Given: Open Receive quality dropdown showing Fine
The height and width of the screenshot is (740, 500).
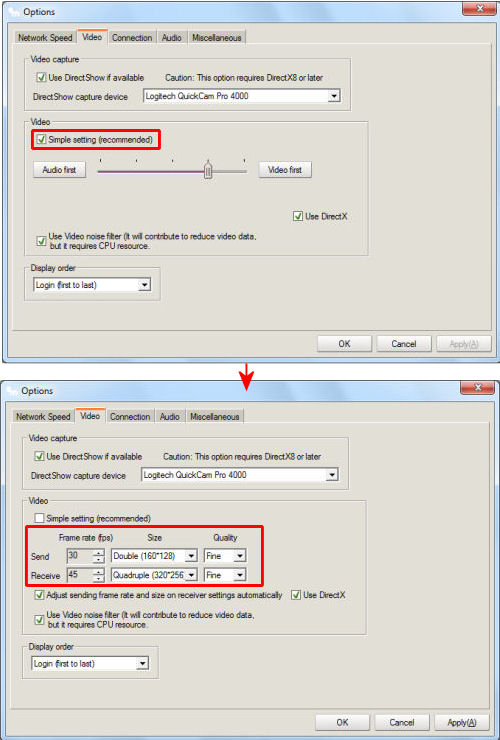Looking at the screenshot, I should click(240, 575).
